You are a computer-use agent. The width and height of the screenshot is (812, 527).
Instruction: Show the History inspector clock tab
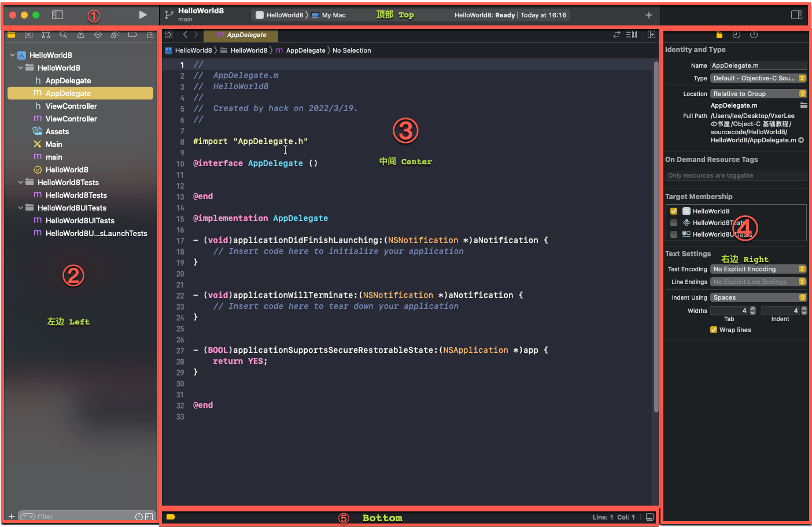[736, 35]
